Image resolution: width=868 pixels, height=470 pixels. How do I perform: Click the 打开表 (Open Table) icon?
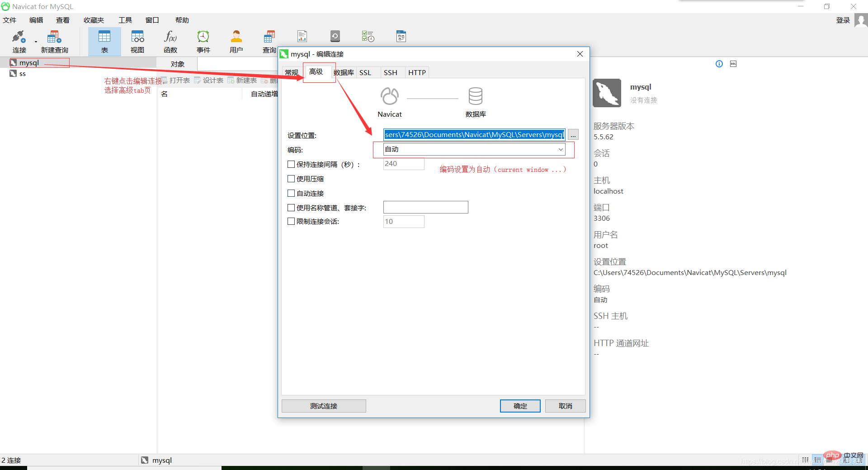pyautogui.click(x=165, y=81)
